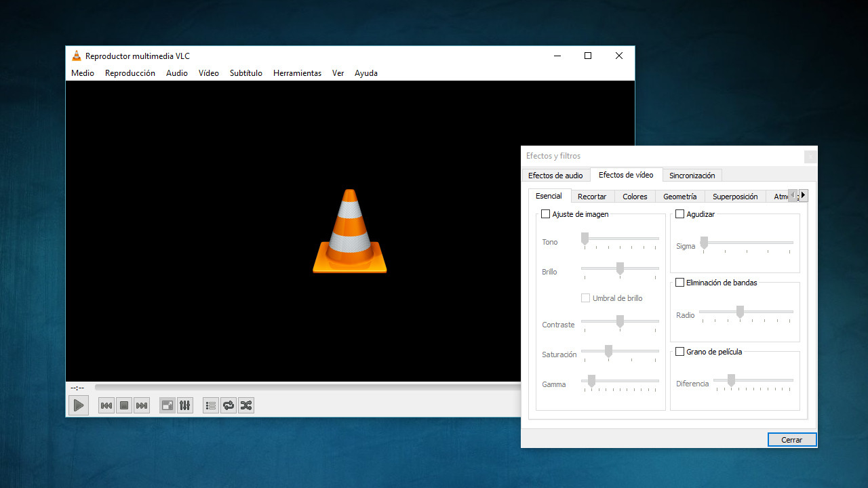Skip to the next media item
Screen dimensions: 868x488
click(141, 405)
